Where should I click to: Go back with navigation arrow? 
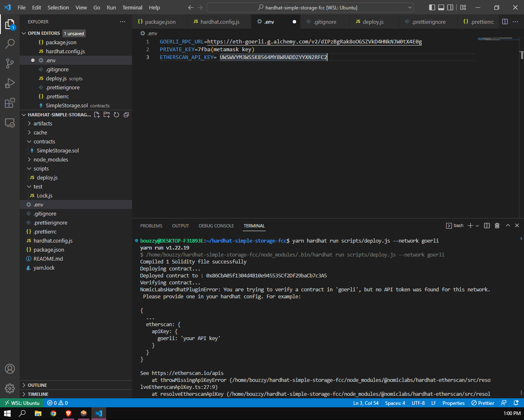[191, 7]
